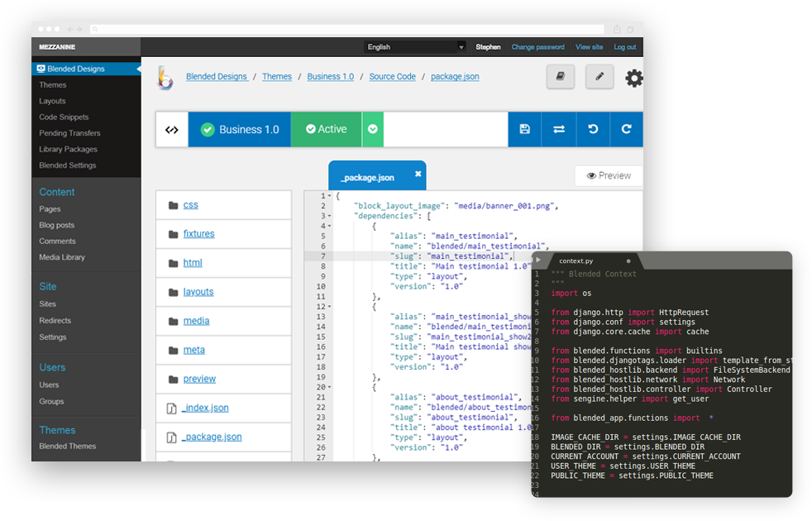Click the pencil edit button
This screenshot has height=521, width=812.
point(599,77)
